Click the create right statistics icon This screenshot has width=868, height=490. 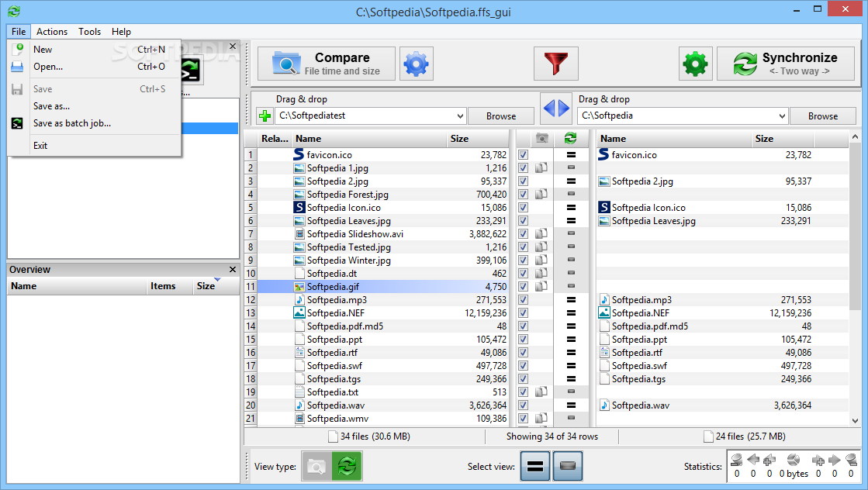[818, 460]
